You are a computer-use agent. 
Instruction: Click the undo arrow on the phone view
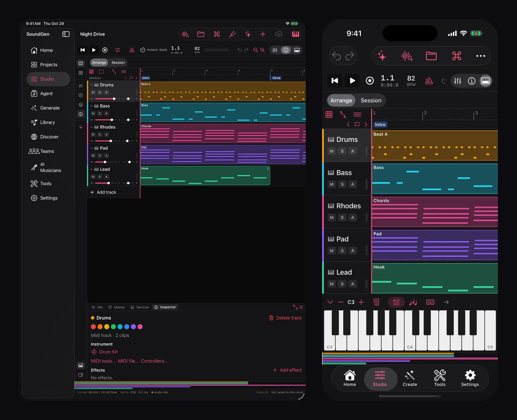(336, 56)
